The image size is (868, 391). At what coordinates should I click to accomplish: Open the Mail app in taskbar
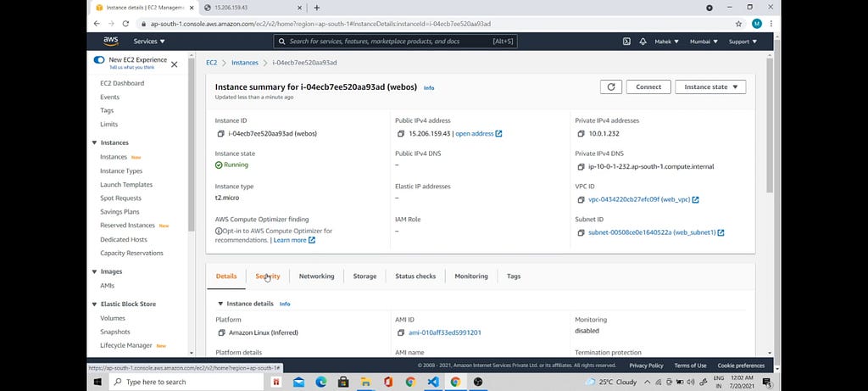[299, 383]
